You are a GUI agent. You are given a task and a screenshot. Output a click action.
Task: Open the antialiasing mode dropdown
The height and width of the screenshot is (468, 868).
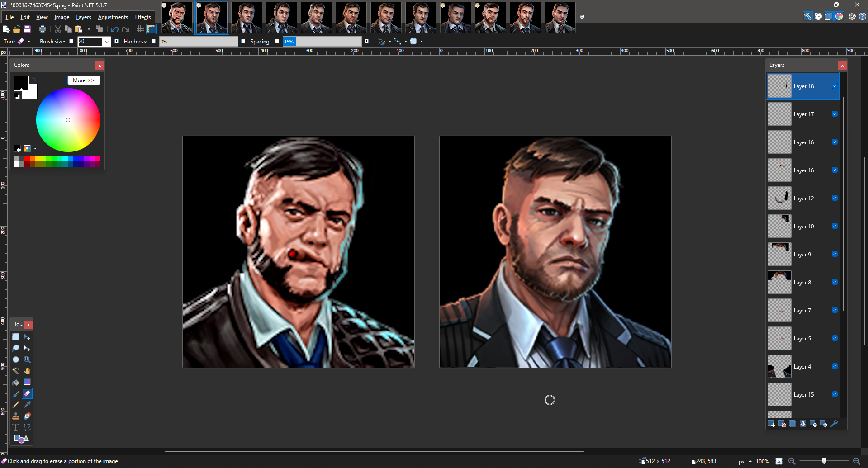(385, 41)
